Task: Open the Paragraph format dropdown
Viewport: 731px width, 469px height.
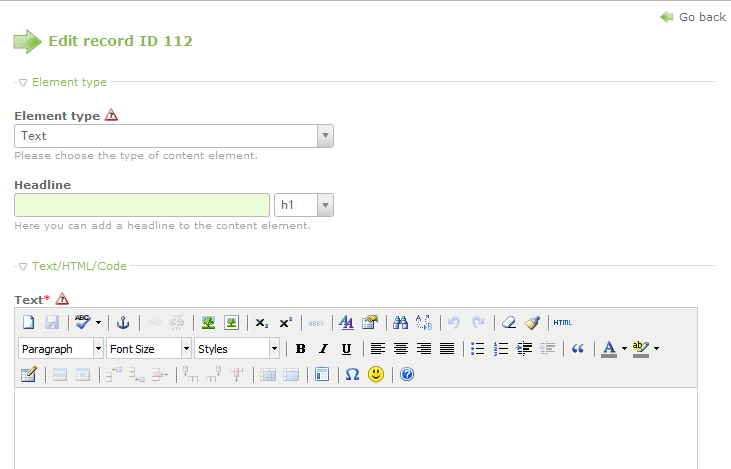Action: point(61,349)
